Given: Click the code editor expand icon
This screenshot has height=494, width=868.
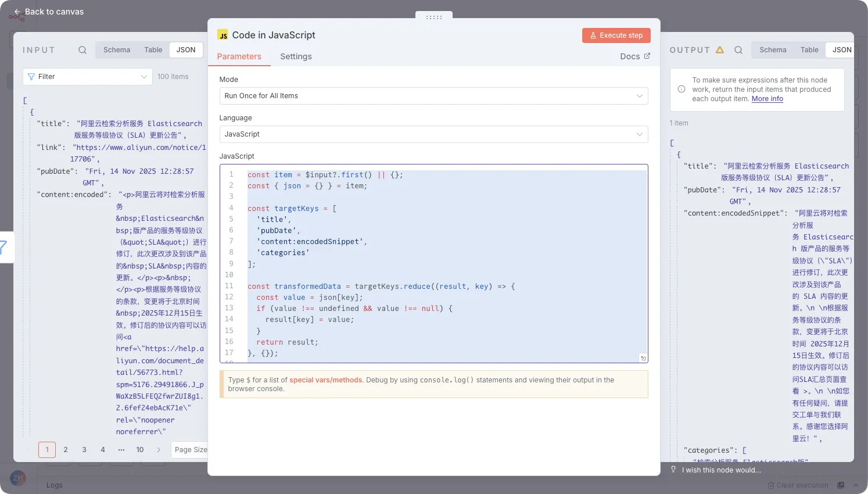Looking at the screenshot, I should (643, 358).
